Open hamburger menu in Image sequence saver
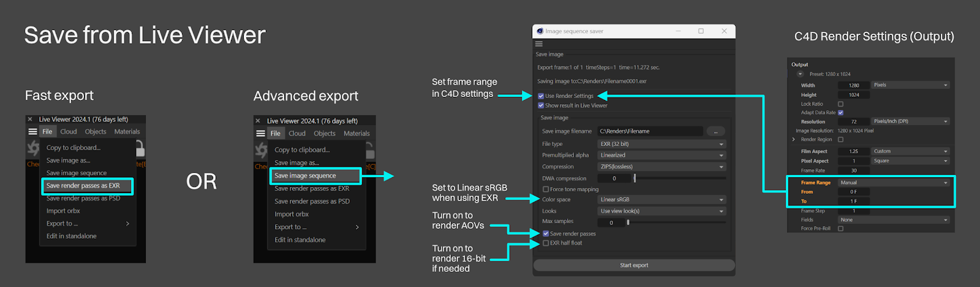This screenshot has height=287, width=980. coord(539,44)
